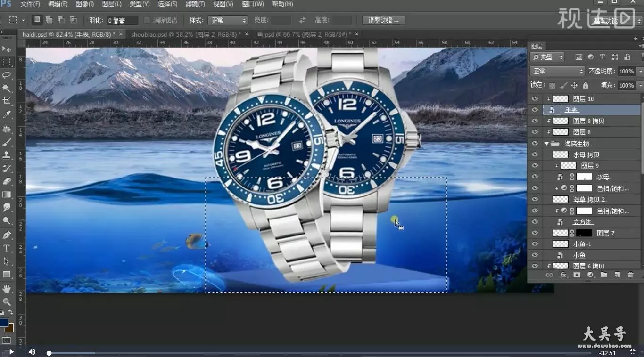Select the Gradient tool
This screenshot has width=644, height=357.
[x=7, y=195]
